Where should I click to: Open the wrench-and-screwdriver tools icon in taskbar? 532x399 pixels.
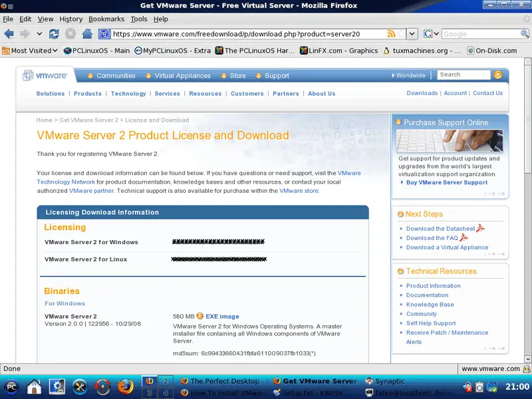[80, 387]
